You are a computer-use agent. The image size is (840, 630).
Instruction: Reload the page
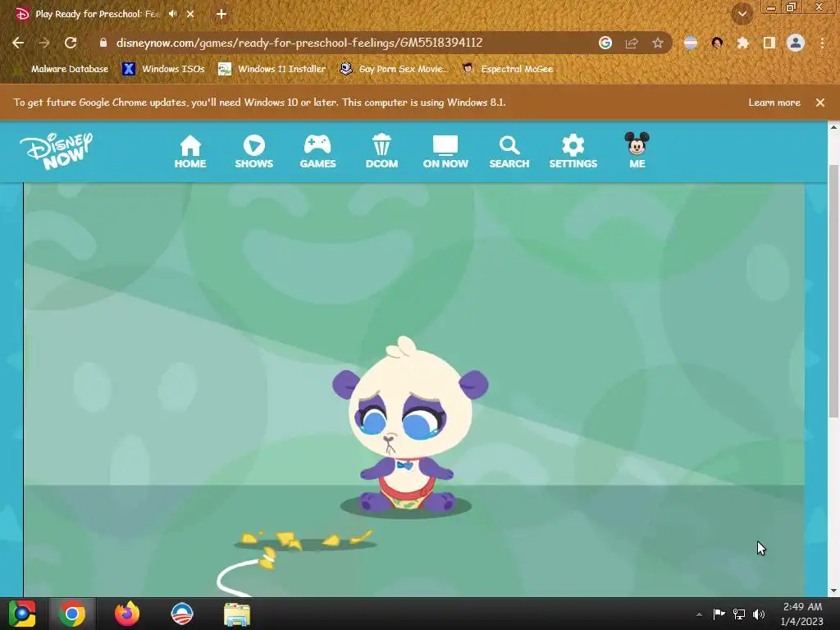71,43
